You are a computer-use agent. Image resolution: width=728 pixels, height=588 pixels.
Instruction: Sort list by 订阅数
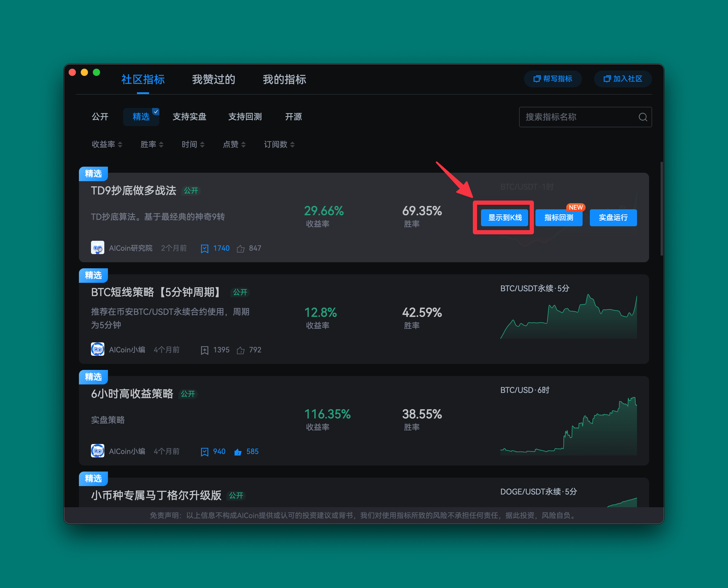tap(279, 145)
